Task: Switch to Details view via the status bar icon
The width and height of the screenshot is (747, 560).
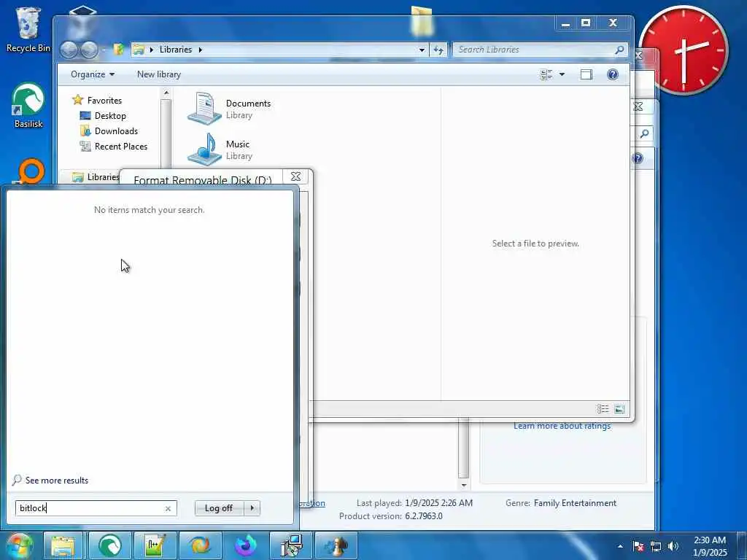Action: click(603, 408)
